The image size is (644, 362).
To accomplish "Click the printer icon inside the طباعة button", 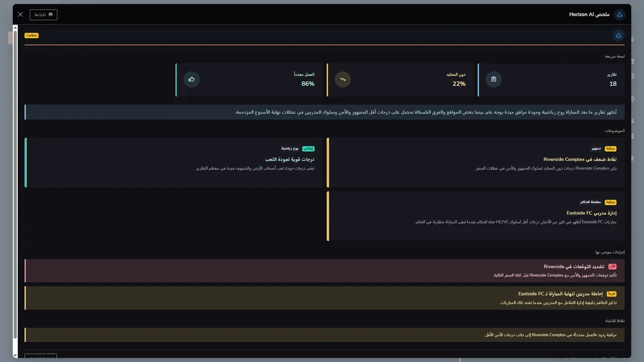I will point(50,14).
